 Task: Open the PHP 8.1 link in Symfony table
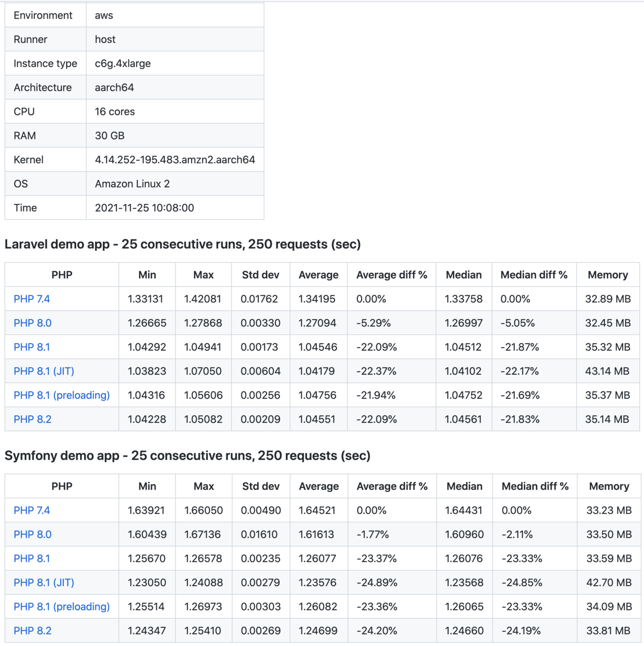coord(32,558)
